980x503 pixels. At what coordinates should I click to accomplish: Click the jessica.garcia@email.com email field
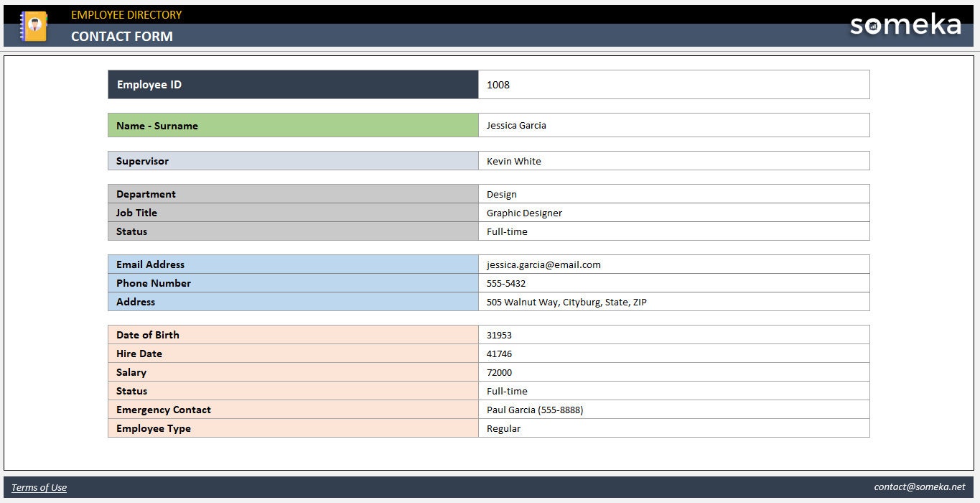pos(673,264)
